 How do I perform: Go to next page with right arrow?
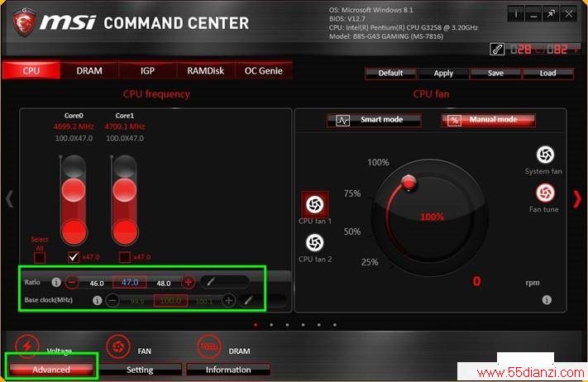pyautogui.click(x=577, y=198)
